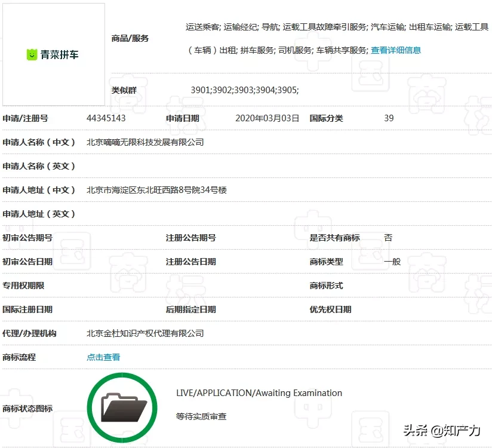Select similar group codes 3901;3902;3903;3904;3905;

point(245,90)
